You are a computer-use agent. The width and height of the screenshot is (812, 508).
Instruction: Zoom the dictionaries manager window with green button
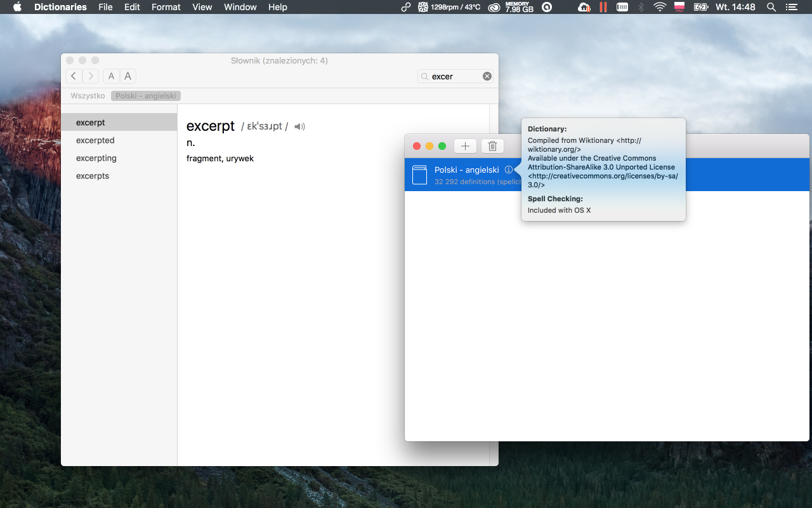[x=442, y=146]
